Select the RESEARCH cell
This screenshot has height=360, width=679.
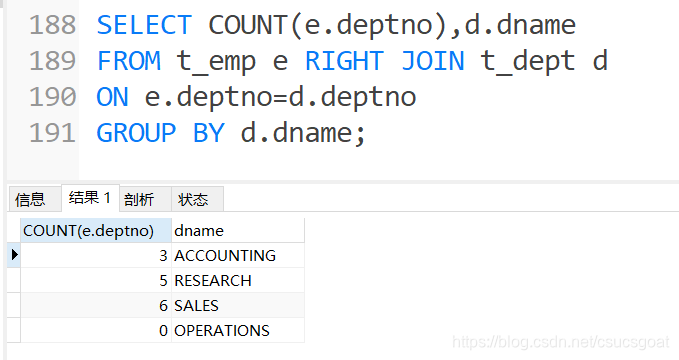[238, 280]
